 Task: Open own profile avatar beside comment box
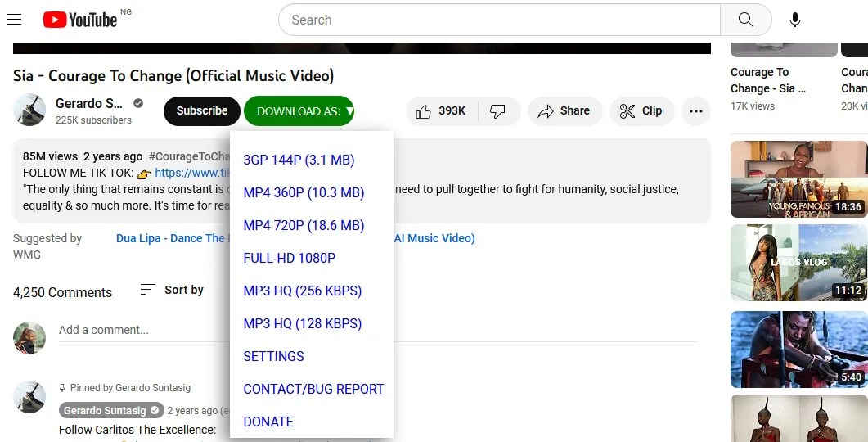click(29, 338)
